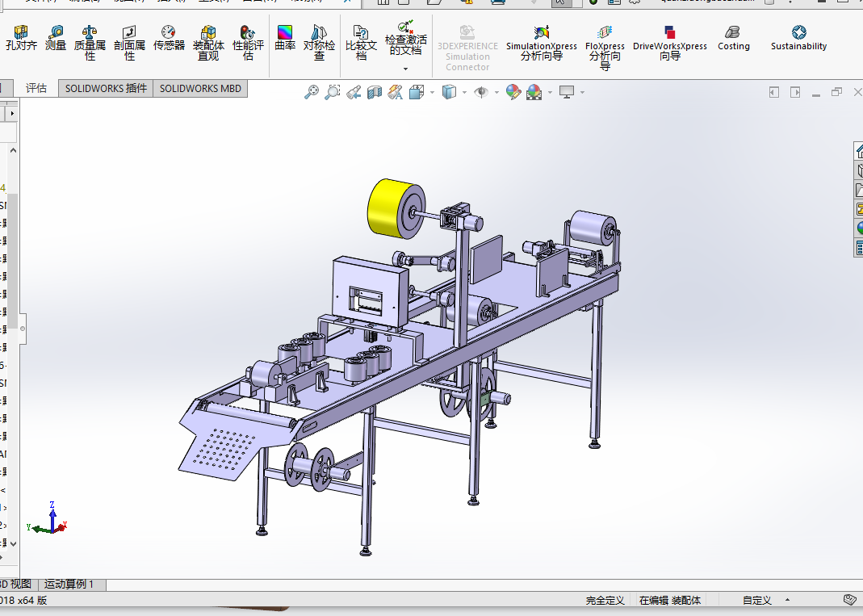Click the left panel collapse handle
This screenshot has height=616, width=863.
tap(23, 329)
